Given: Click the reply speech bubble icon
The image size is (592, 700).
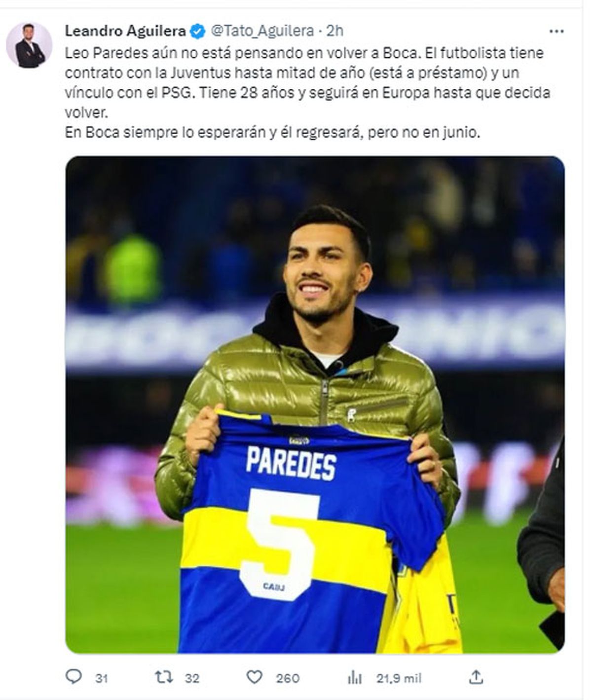Looking at the screenshot, I should [74, 677].
